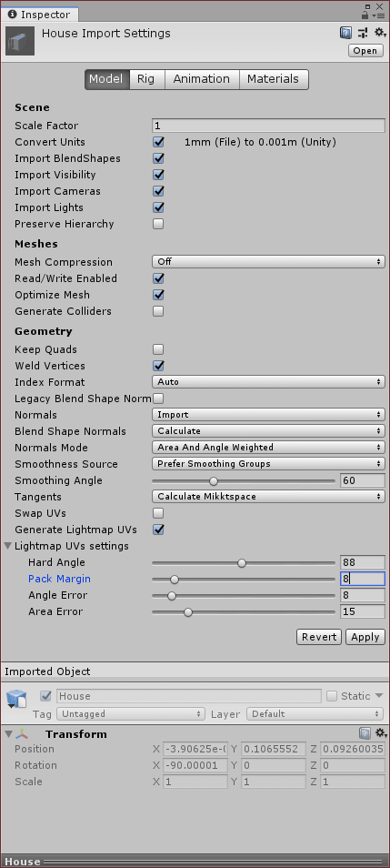Click the House model thumbnail icon
This screenshot has height=868, width=390.
coord(20,41)
